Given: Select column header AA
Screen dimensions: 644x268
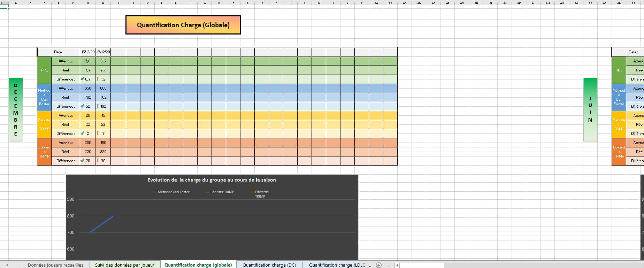Looking at the screenshot, I should tap(376, 3).
